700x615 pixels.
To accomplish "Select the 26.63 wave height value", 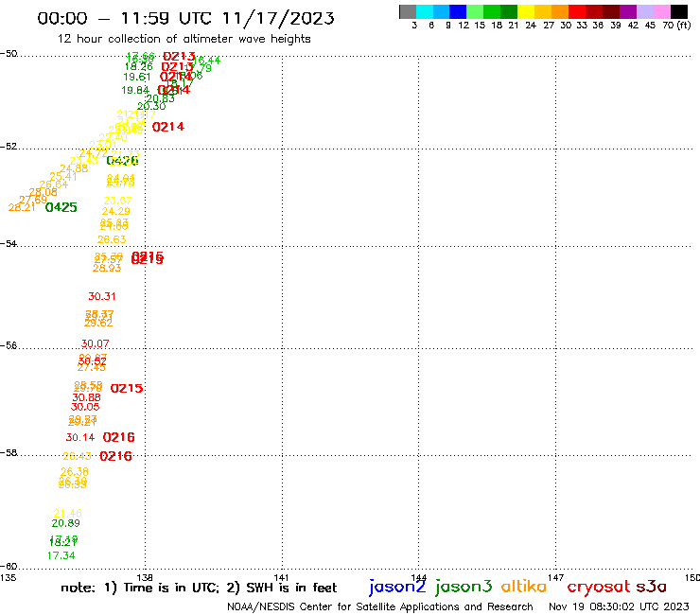I will point(112,239).
